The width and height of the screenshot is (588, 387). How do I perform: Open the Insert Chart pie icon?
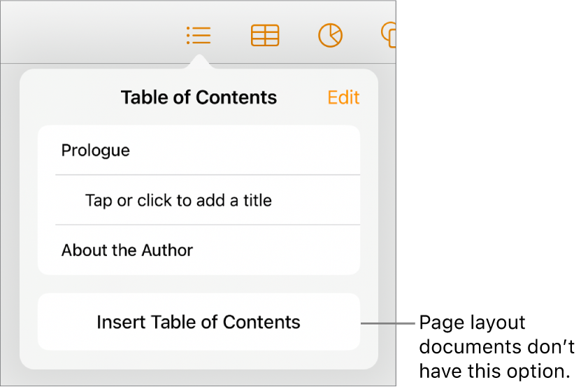point(330,35)
